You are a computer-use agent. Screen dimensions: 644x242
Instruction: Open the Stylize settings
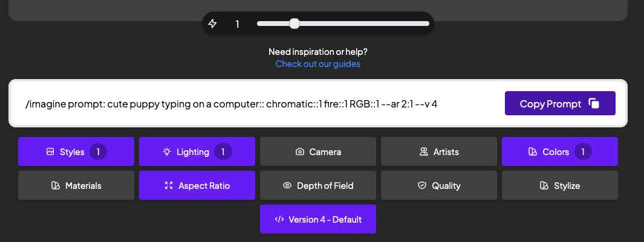click(559, 185)
